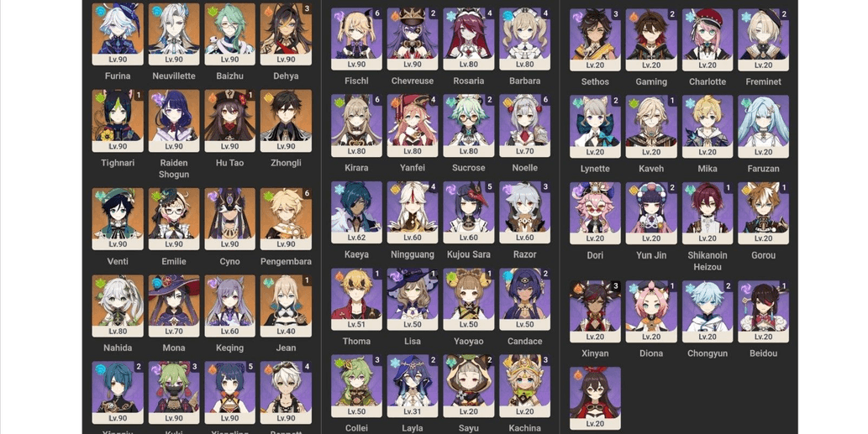The image size is (868, 434).
Task: Click the Cryo element icon on Rosaria
Action: (x=451, y=15)
